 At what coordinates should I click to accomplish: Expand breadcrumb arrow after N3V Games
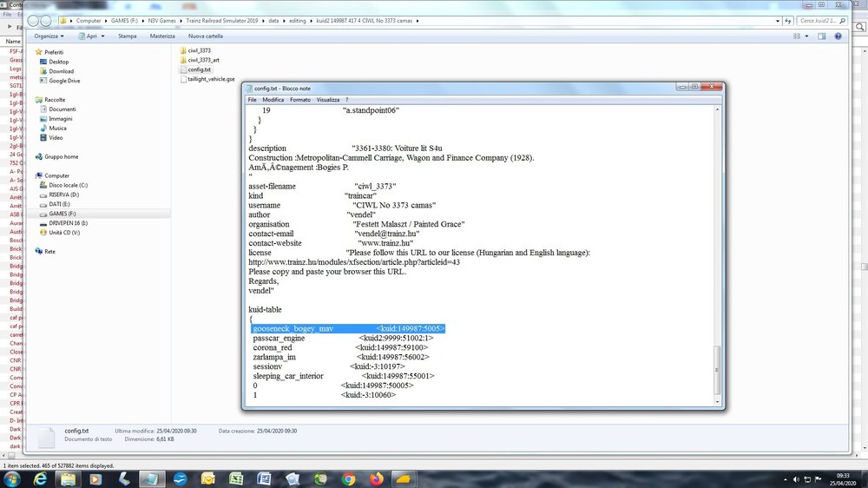(x=181, y=21)
